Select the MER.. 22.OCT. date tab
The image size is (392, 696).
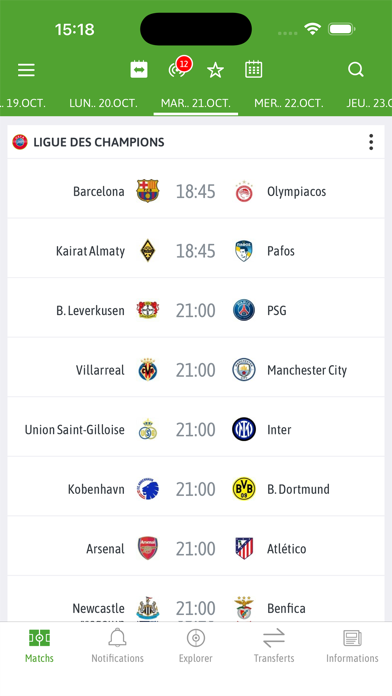point(289,103)
